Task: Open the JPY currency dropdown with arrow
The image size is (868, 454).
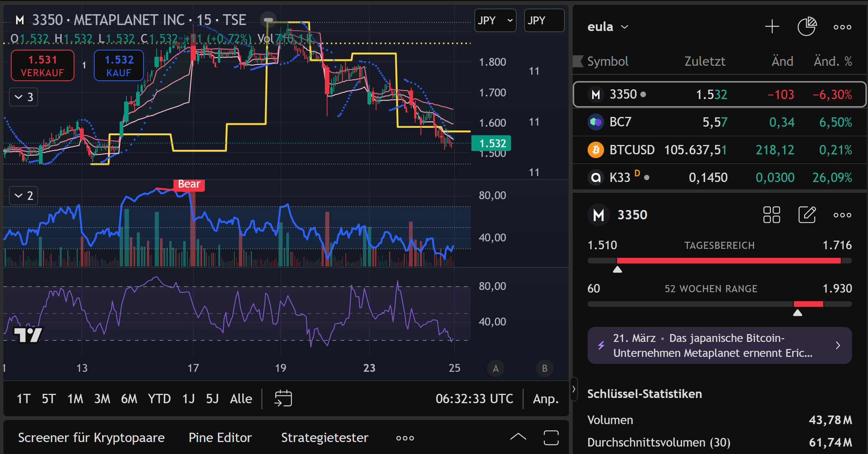Action: coord(495,21)
